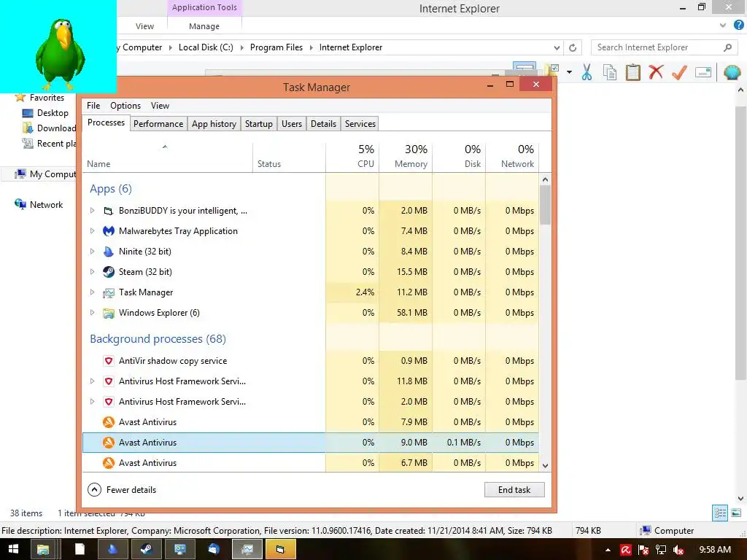This screenshot has width=747, height=560.
Task: Expand the Ninite (32 bit) group
Action: click(x=93, y=252)
